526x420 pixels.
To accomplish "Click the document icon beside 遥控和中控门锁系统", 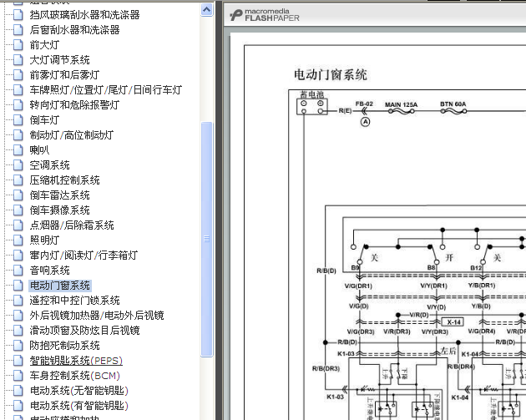I will pyautogui.click(x=18, y=301).
